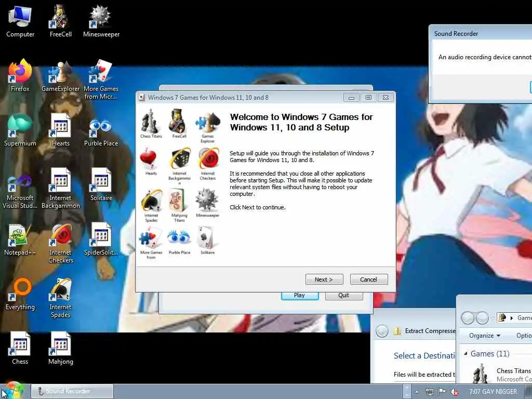Cancel the Windows 7 Games setup
This screenshot has height=399, width=532.
click(x=368, y=279)
